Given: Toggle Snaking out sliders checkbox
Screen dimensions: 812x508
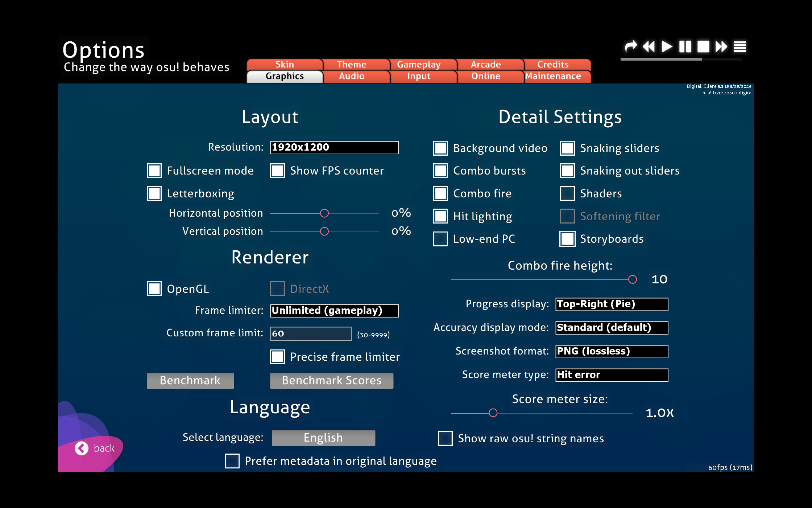Looking at the screenshot, I should click(x=568, y=171).
